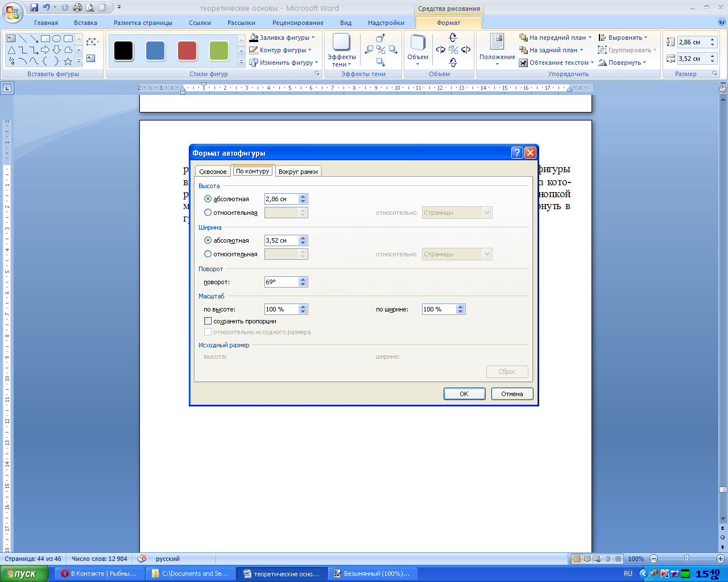Click the zoom in plus button
728x582 pixels.
[x=721, y=559]
